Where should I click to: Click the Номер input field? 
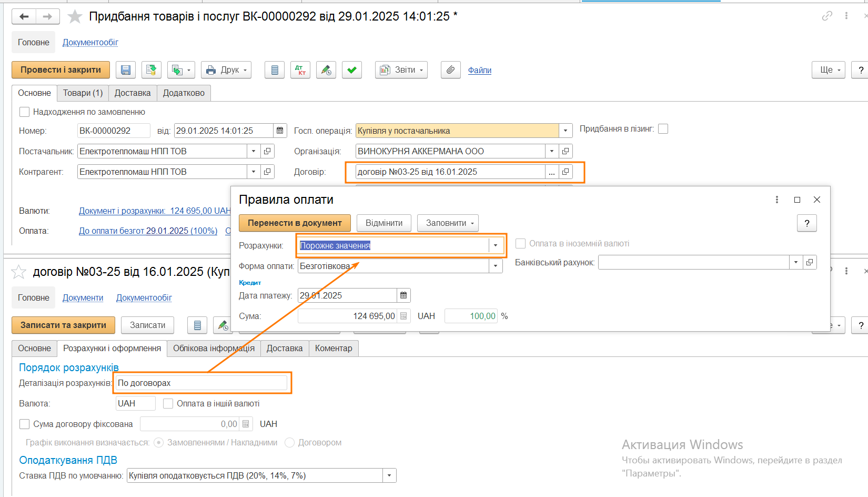pos(114,131)
